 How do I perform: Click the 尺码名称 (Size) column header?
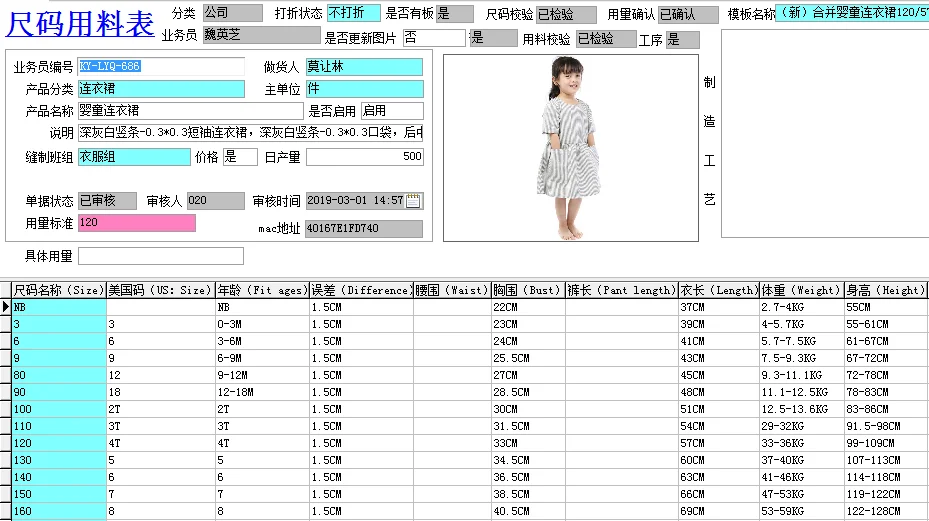pos(59,290)
